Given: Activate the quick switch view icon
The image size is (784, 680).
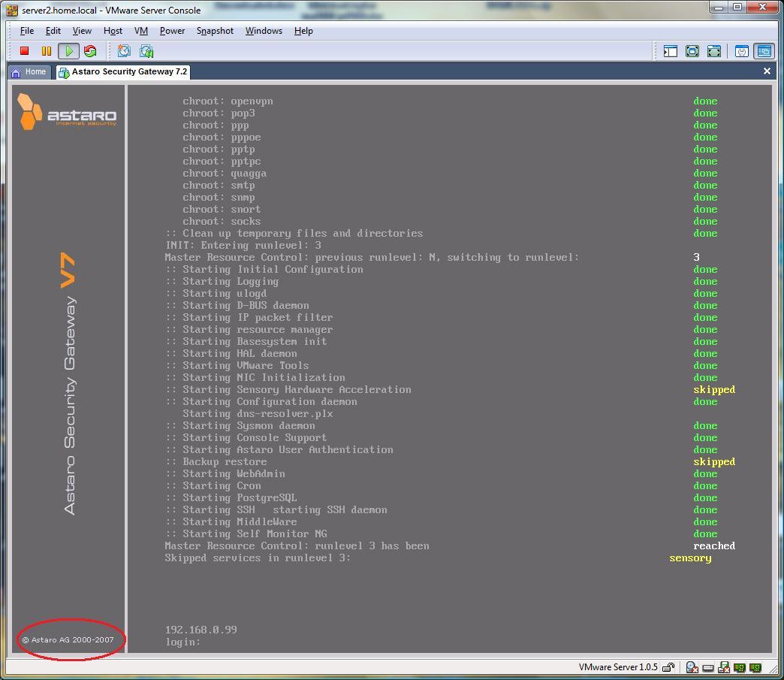Looking at the screenshot, I should click(714, 51).
